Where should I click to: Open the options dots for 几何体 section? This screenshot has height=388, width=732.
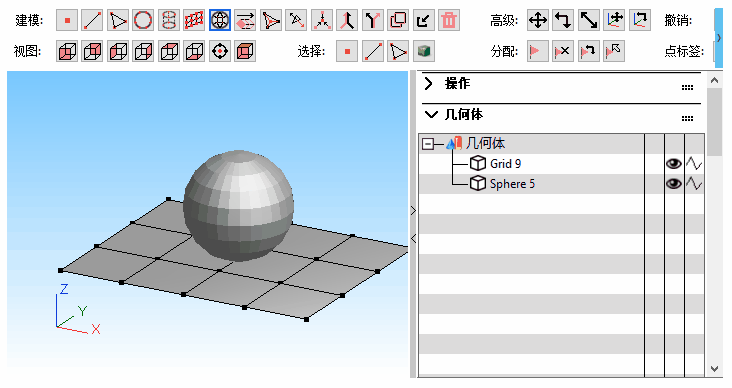pyautogui.click(x=687, y=119)
